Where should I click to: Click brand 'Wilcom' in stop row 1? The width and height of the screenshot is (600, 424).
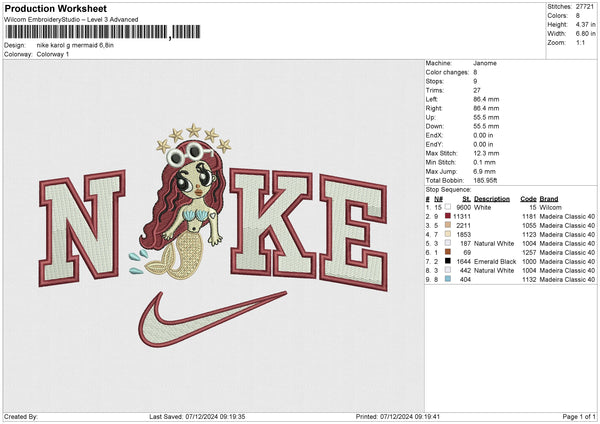click(550, 207)
